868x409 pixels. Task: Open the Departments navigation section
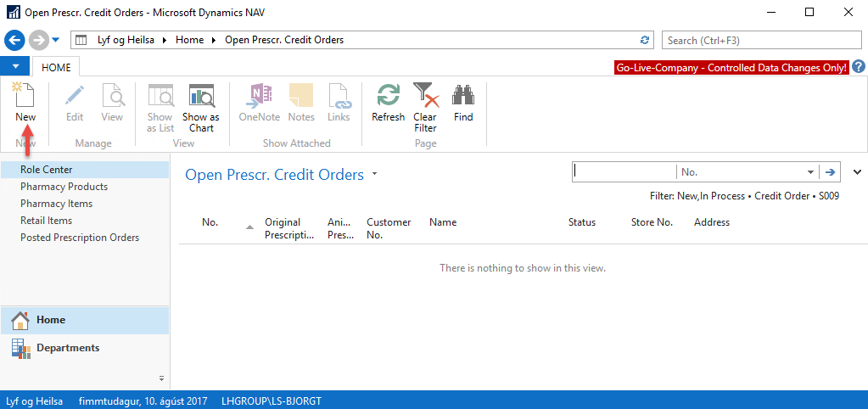coord(68,348)
